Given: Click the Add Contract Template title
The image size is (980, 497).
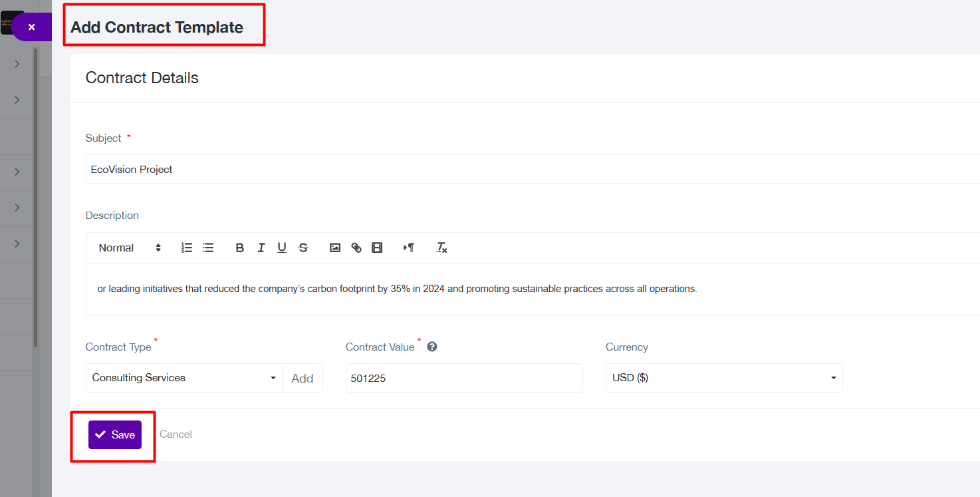Looking at the screenshot, I should click(x=157, y=27).
